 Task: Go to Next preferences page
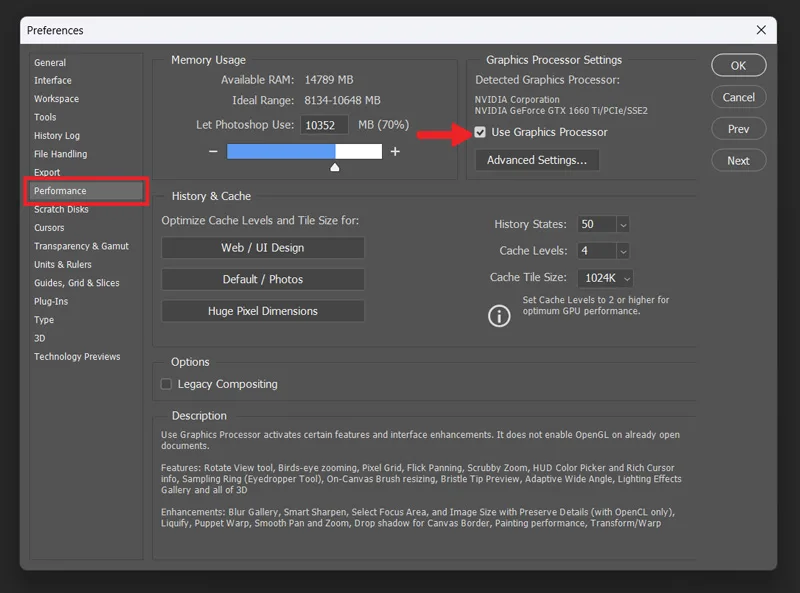[738, 161]
